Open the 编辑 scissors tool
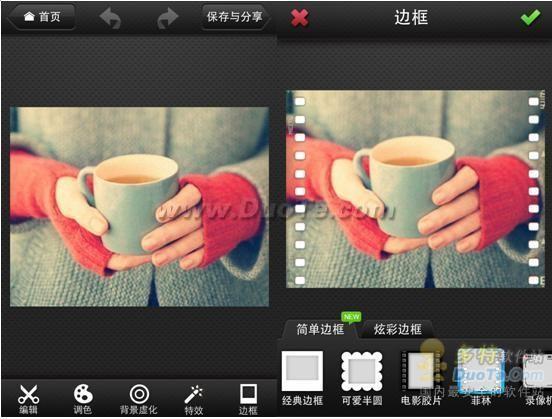This screenshot has height=419, width=552. pyautogui.click(x=29, y=399)
